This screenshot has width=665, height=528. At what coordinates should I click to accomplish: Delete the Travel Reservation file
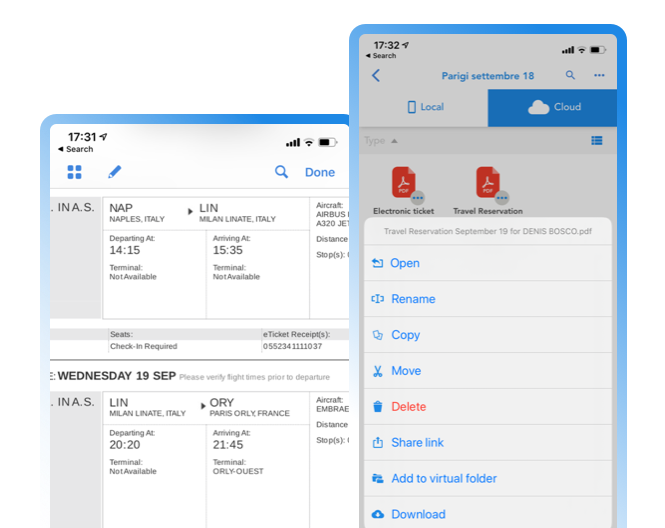tap(408, 407)
